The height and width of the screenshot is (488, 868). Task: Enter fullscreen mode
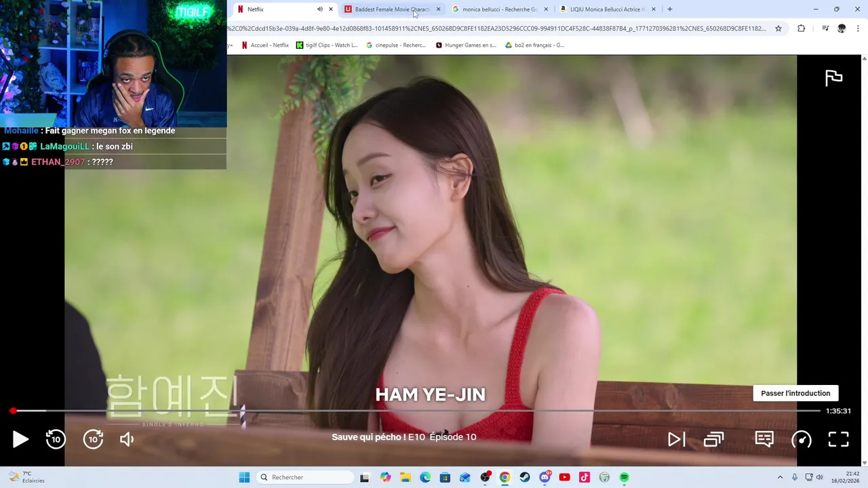(839, 439)
